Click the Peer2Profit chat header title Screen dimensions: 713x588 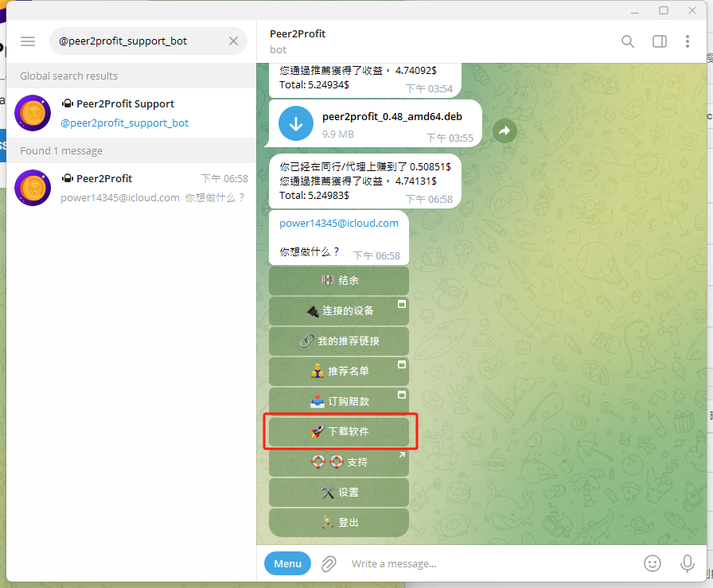(x=298, y=33)
